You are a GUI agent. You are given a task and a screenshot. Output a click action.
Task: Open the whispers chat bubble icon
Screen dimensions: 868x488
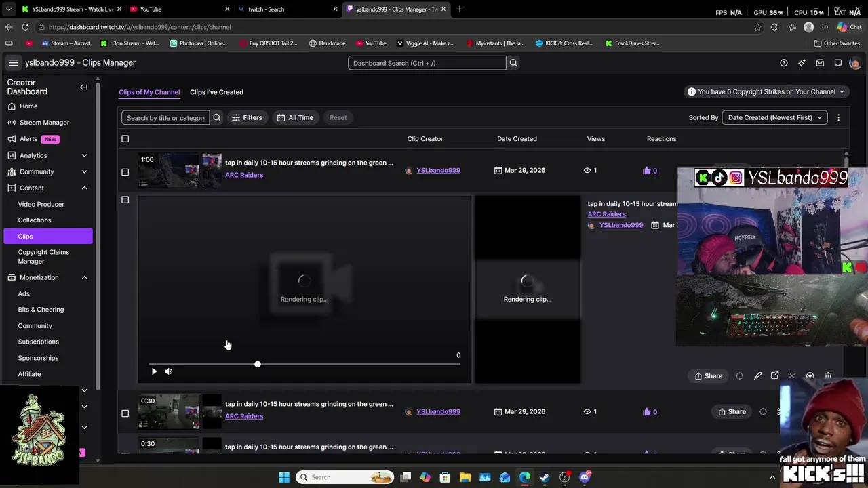click(838, 63)
